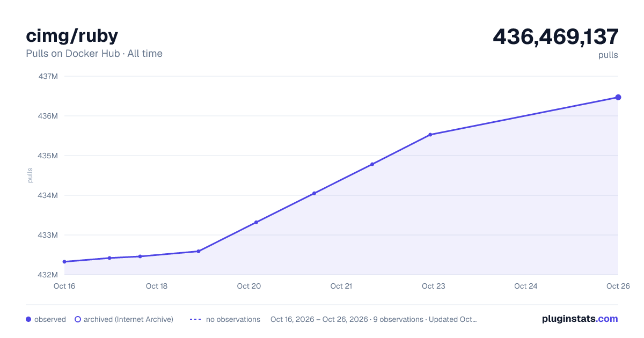
Task: Click the total 436,469,137 pull count
Action: click(555, 36)
